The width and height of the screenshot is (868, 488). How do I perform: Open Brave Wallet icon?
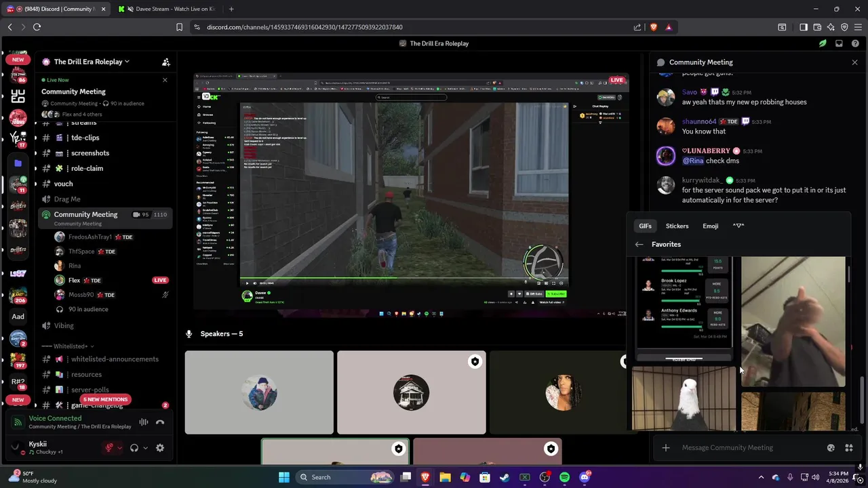(x=817, y=27)
